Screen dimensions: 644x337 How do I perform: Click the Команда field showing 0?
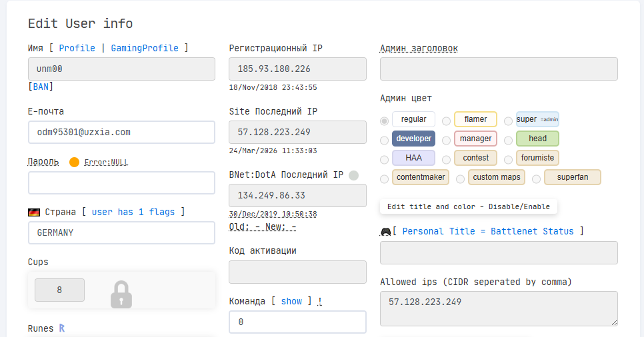pyautogui.click(x=298, y=322)
